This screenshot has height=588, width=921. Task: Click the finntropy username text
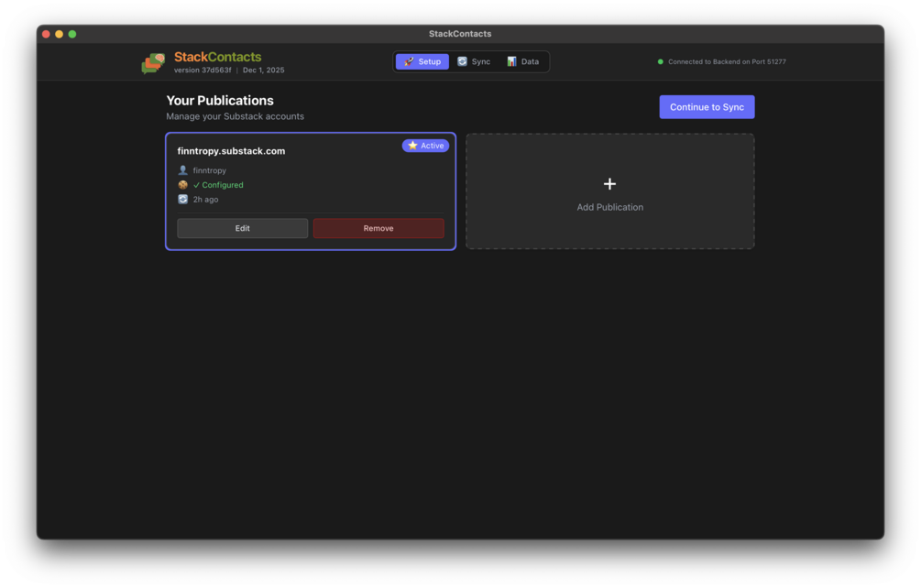click(210, 170)
